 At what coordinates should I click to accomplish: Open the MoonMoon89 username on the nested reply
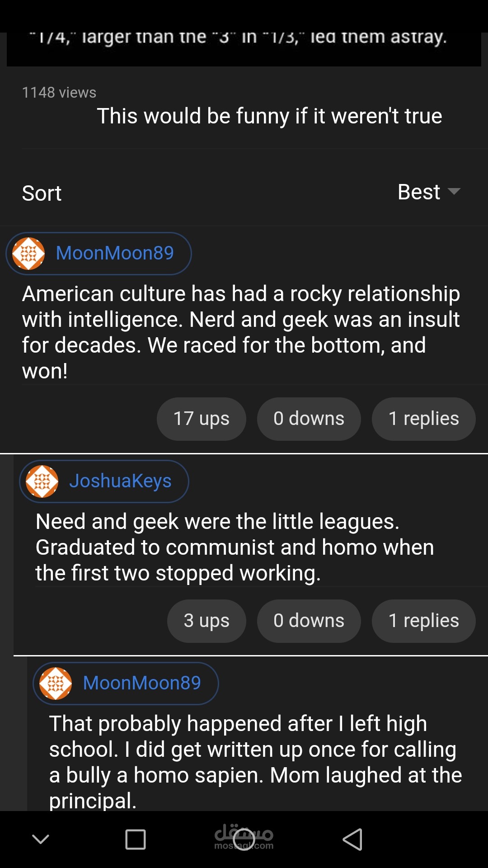pyautogui.click(x=142, y=683)
